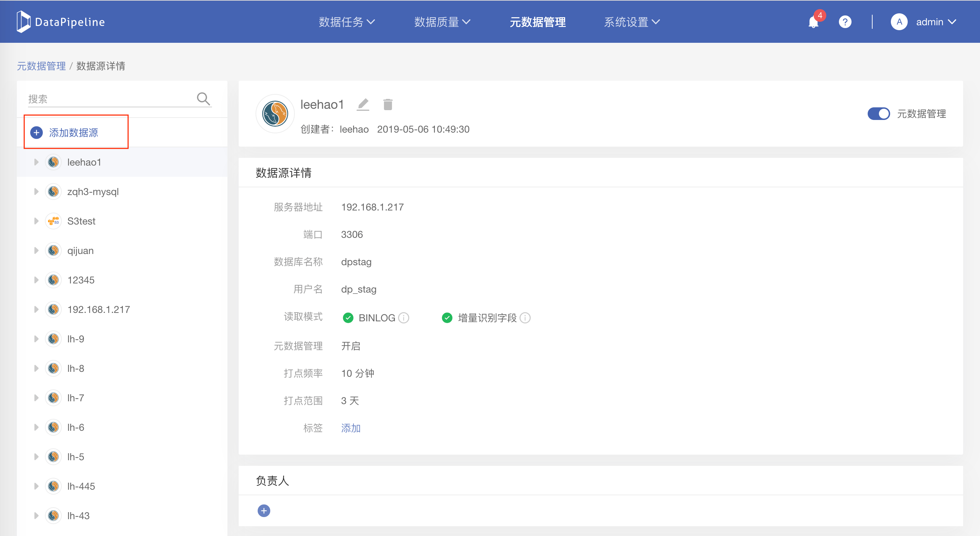Expand the zqh3-mysql tree node arrow
Screen dimensions: 980x536
pyautogui.click(x=36, y=192)
